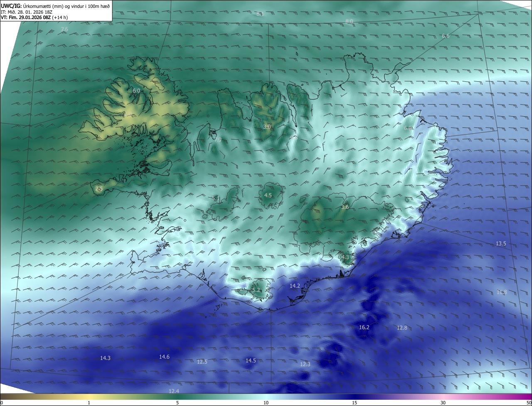Click the 14.3 precipitation value
This screenshot has width=532, height=406.
105,358
